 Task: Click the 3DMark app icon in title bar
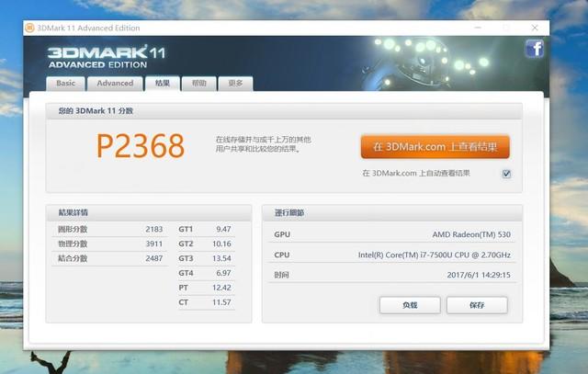point(29,28)
